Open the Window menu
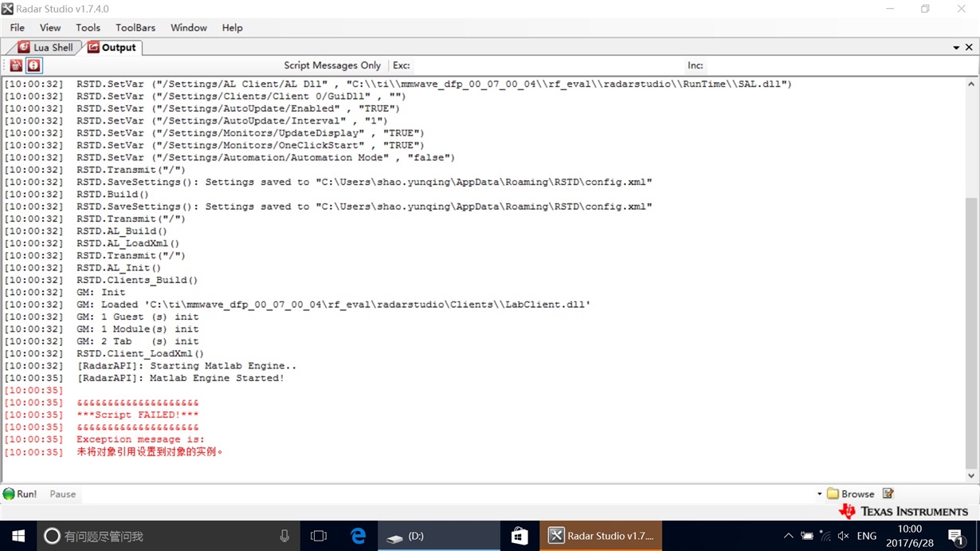This screenshot has height=551, width=980. click(189, 27)
